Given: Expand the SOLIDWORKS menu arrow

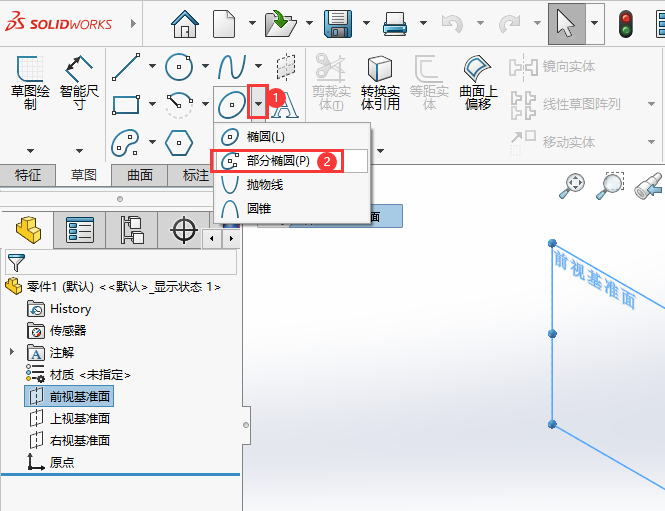Looking at the screenshot, I should tap(133, 23).
